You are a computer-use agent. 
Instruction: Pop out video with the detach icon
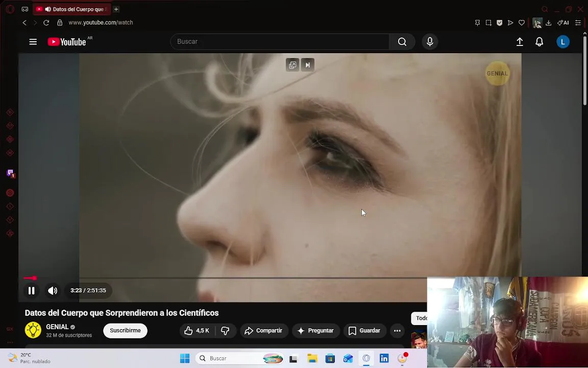coord(292,65)
